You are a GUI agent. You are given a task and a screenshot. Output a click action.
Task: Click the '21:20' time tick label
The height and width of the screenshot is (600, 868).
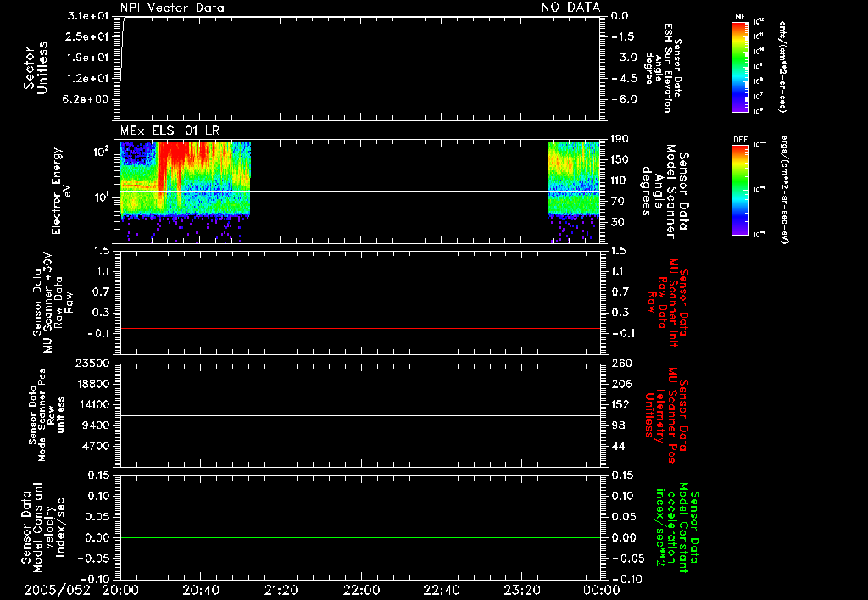tap(281, 591)
